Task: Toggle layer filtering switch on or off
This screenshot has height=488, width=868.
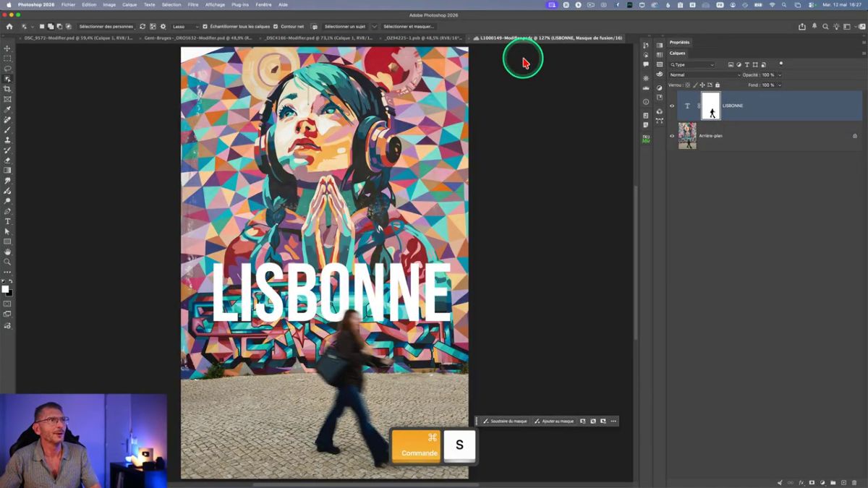Action: pyautogui.click(x=781, y=64)
